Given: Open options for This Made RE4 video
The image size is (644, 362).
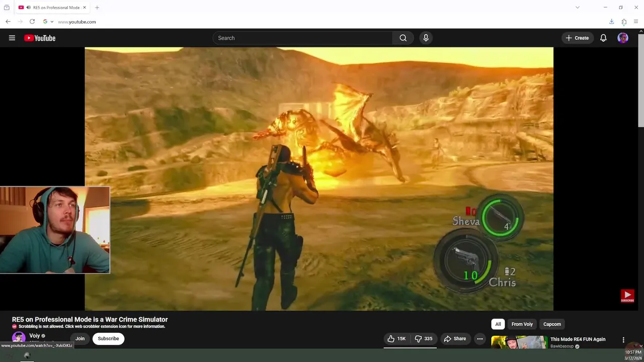Looking at the screenshot, I should (x=623, y=340).
